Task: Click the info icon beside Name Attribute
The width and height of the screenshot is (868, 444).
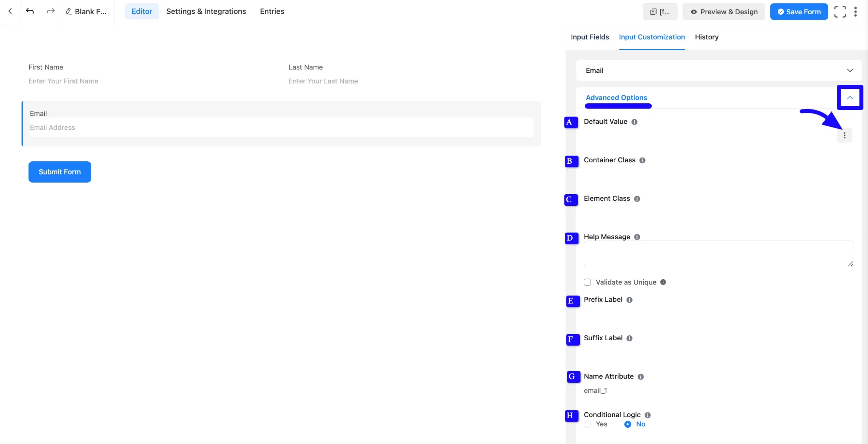Action: coord(640,377)
